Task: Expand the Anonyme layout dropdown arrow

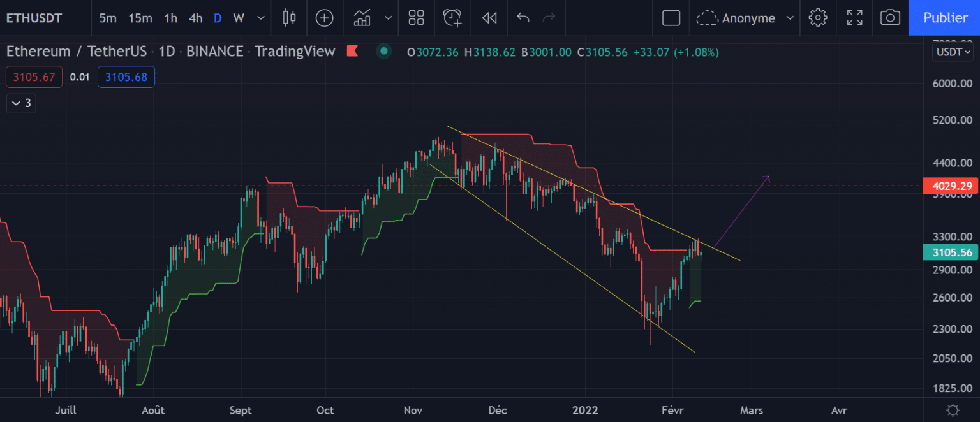Action: click(791, 18)
